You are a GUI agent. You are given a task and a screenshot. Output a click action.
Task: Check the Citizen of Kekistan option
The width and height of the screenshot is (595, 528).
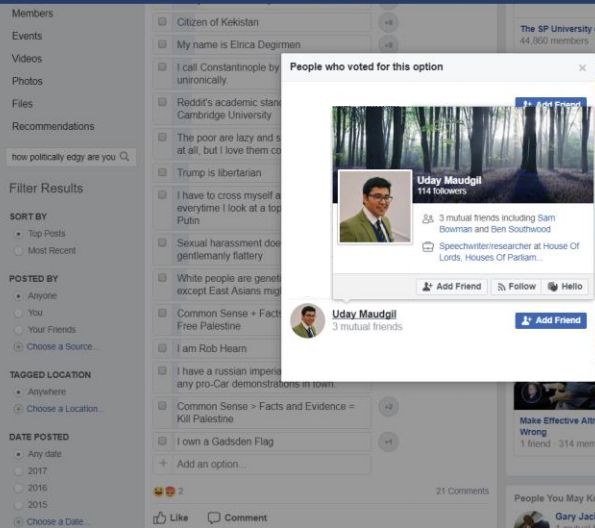[162, 22]
